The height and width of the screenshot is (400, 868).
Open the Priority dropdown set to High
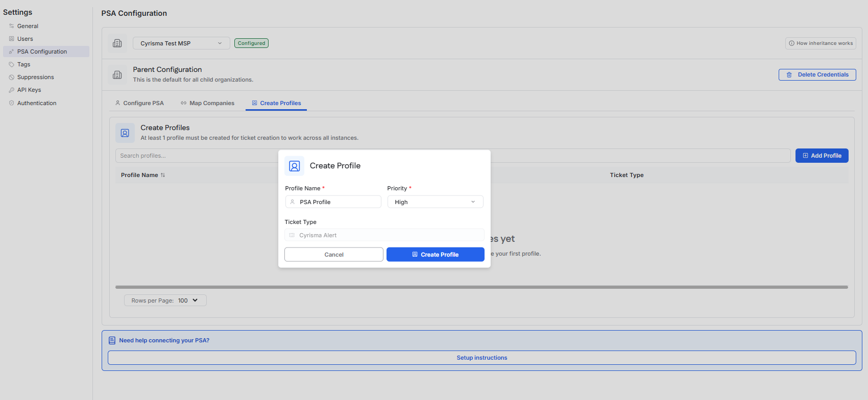(435, 202)
